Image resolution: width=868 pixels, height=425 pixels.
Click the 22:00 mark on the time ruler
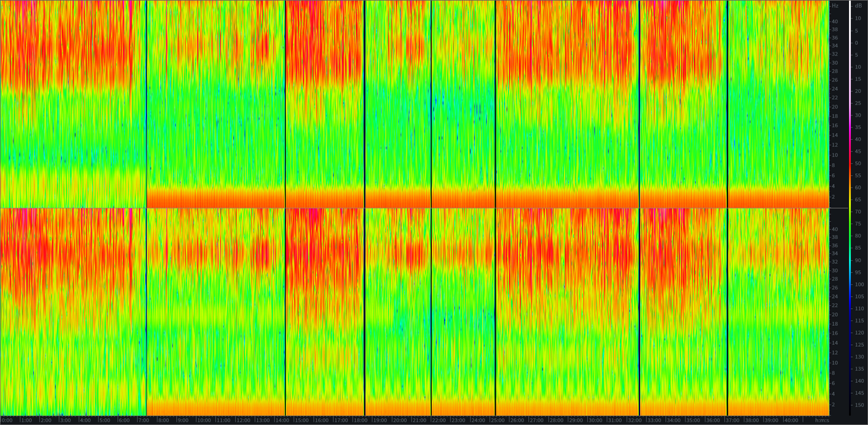[440, 420]
